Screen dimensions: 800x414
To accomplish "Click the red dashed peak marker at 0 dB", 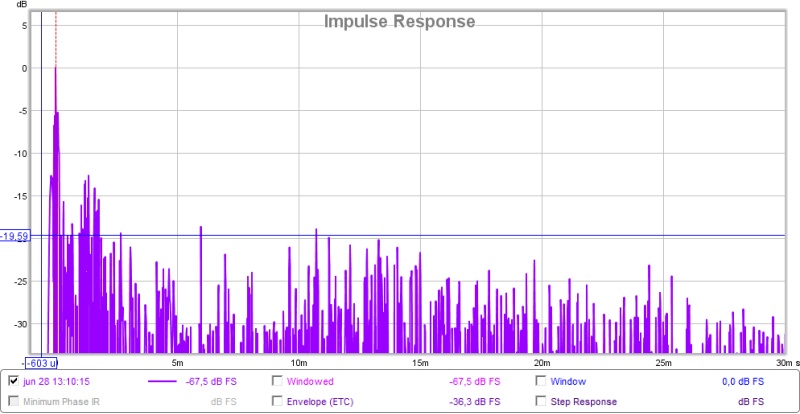I will [56, 38].
